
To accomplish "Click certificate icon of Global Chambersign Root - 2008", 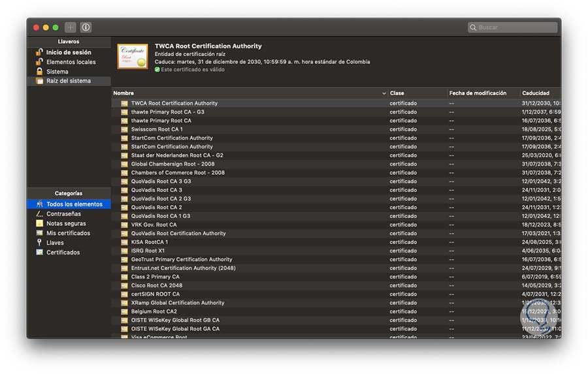I will tap(125, 164).
